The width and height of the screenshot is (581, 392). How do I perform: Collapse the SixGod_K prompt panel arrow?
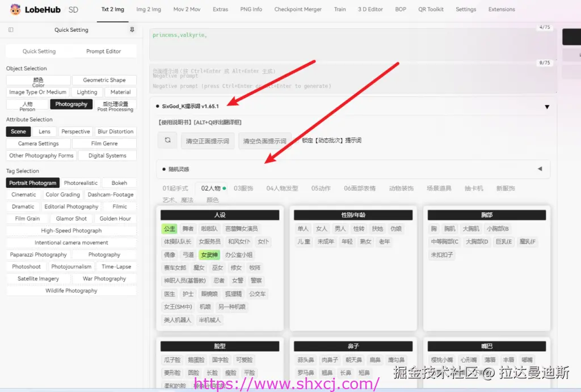tap(547, 107)
